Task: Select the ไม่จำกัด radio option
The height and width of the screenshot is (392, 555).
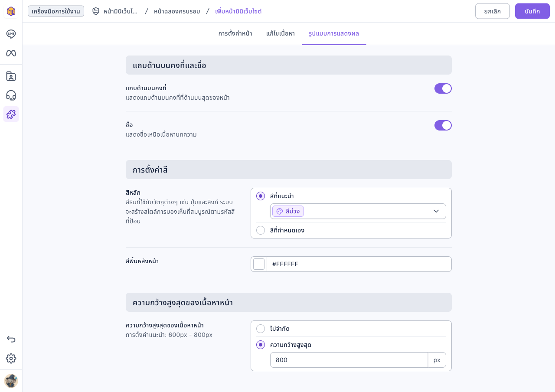Action: 261,329
